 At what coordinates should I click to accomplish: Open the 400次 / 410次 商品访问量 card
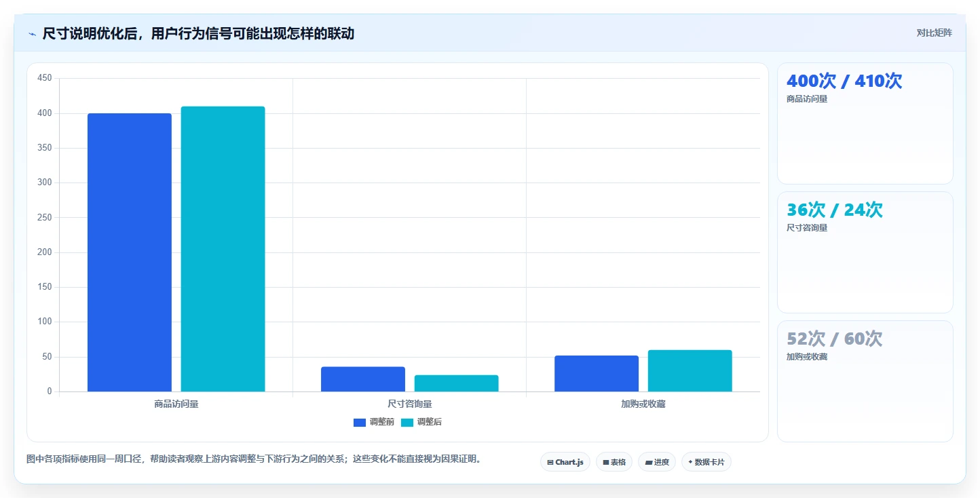[x=865, y=123]
